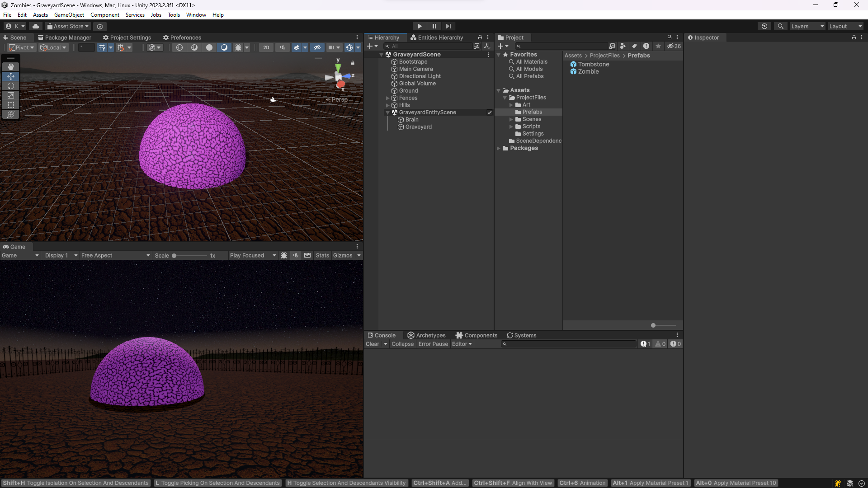Click the Play button
The width and height of the screenshot is (868, 488).
point(420,26)
